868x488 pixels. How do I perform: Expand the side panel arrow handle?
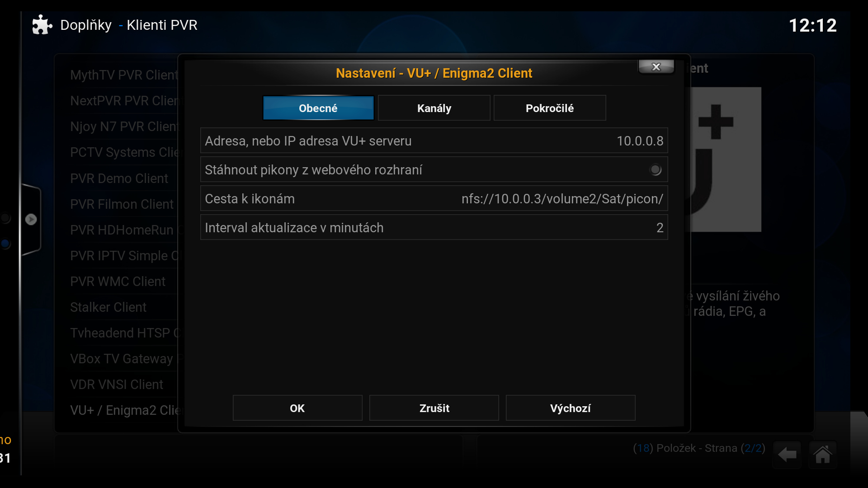coord(31,220)
